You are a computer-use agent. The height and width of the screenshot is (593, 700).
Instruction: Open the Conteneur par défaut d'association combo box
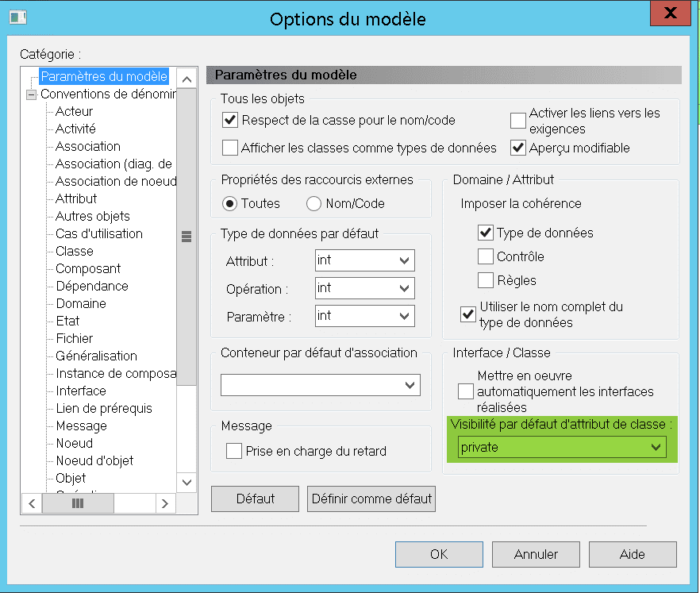321,385
